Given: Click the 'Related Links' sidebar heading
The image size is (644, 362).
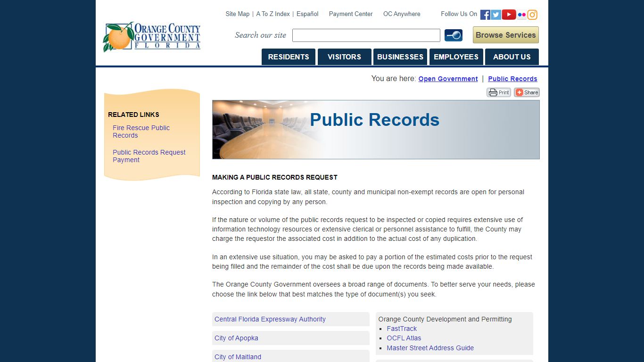Looking at the screenshot, I should [x=133, y=115].
